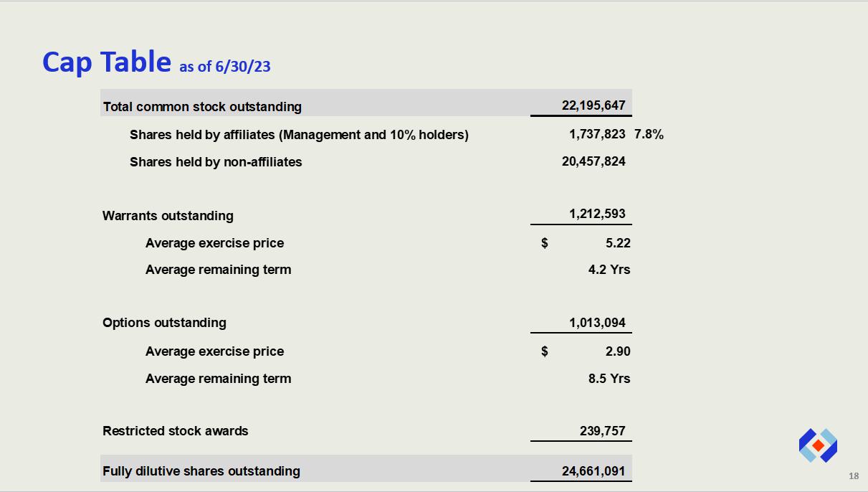This screenshot has width=868, height=492.
Task: Click the 20,457,824 non-affiliate shares value
Action: coord(593,161)
